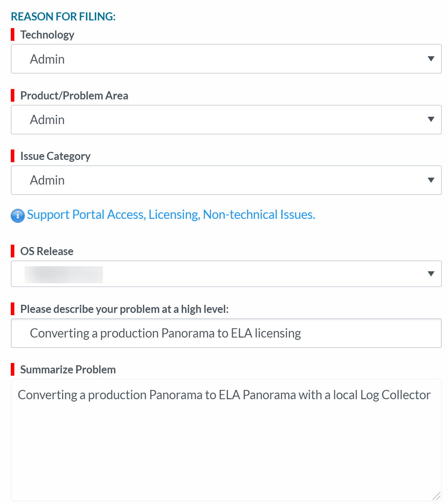
Task: Expand the Issue Category dropdown arrow
Action: 431,180
